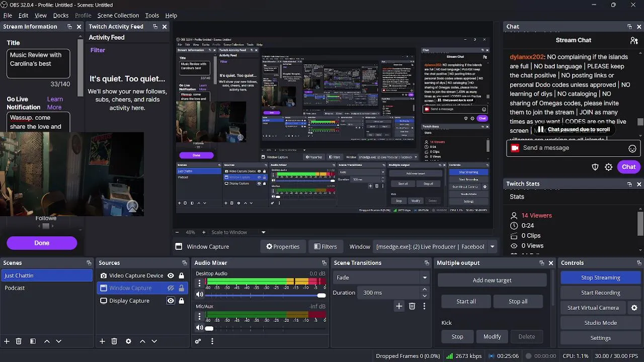The height and width of the screenshot is (362, 644).
Task: Open the File menu
Action: [8, 16]
